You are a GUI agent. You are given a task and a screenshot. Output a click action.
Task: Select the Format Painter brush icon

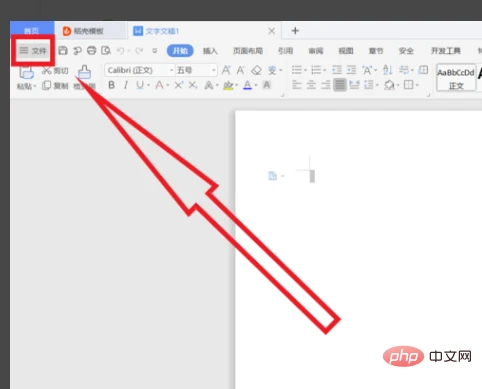pyautogui.click(x=84, y=72)
